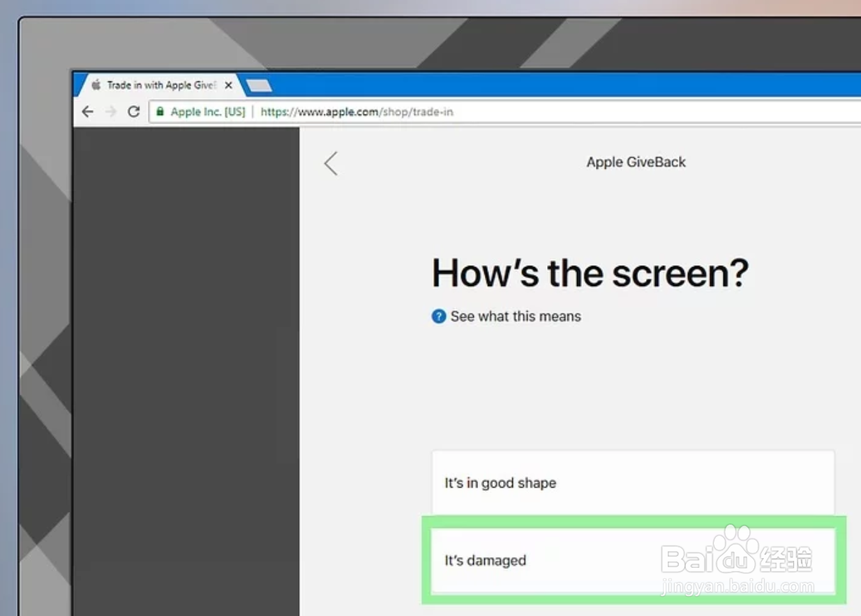Image resolution: width=861 pixels, height=616 pixels.
Task: Click the Apple Inc. [US] certificate label
Action: 207,112
